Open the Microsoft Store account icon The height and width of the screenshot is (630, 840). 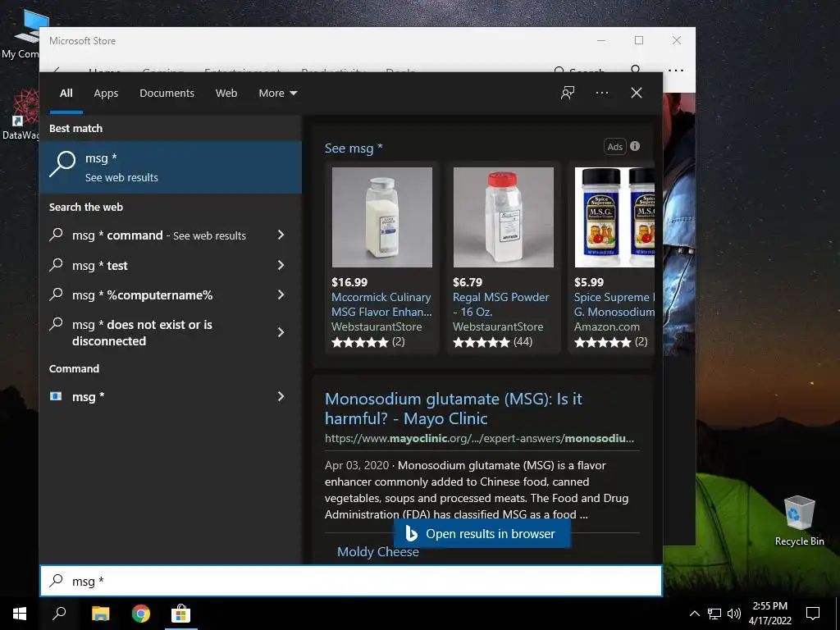(636, 71)
